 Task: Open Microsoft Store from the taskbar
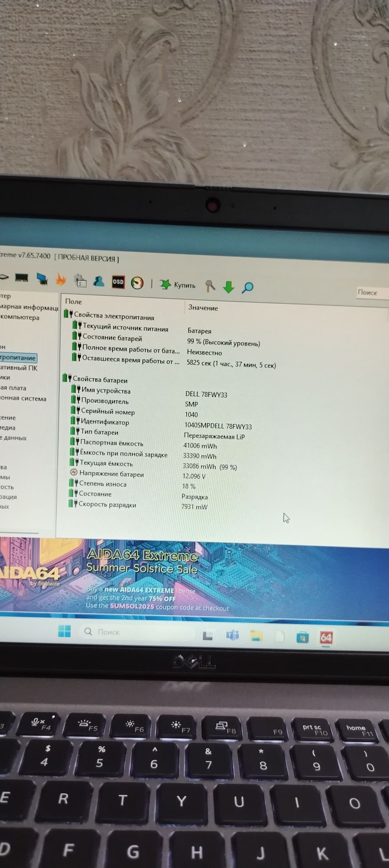point(302,637)
